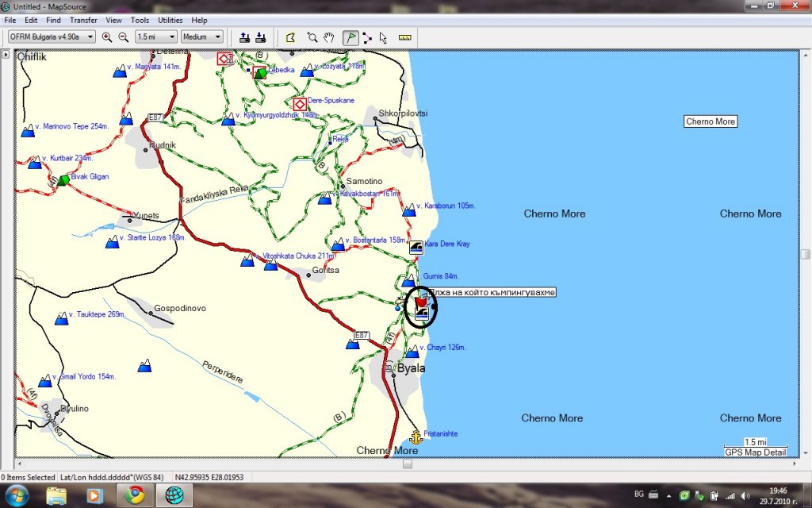Click the Byala town label on map
This screenshot has width=812, height=508.
pyautogui.click(x=411, y=369)
